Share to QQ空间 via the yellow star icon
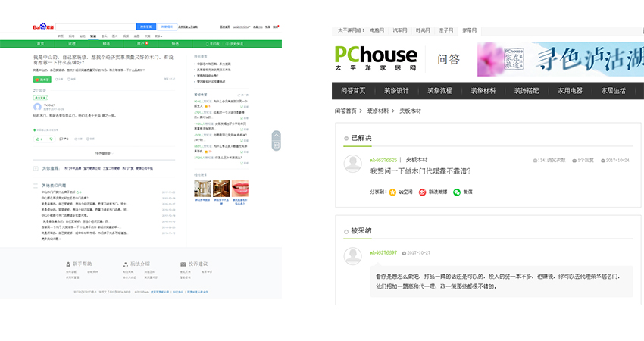 [392, 192]
